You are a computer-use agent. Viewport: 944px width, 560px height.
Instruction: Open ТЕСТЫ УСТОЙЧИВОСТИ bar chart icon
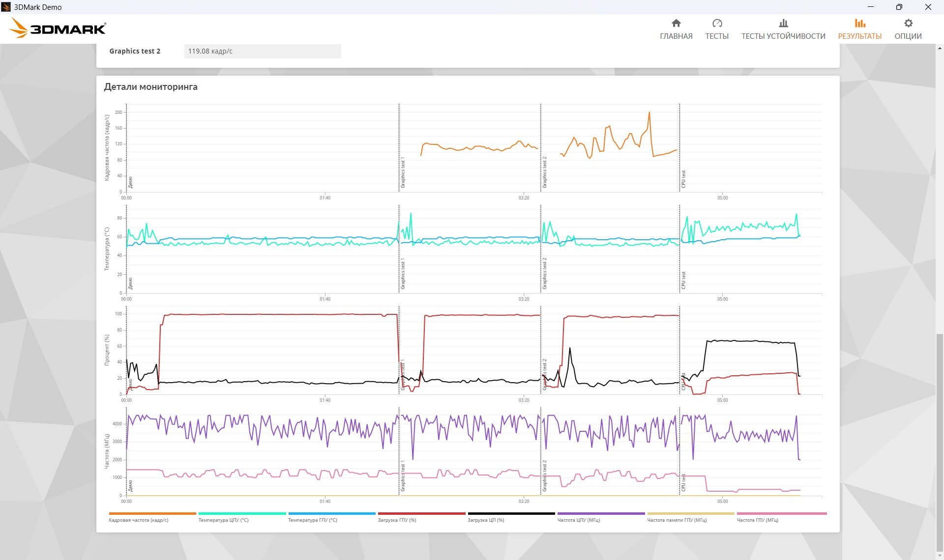pyautogui.click(x=783, y=24)
